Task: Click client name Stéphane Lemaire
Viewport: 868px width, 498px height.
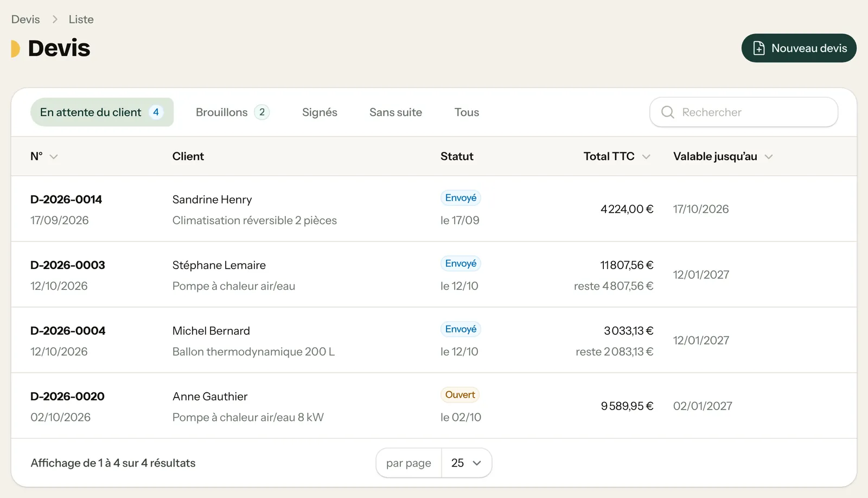Action: tap(219, 265)
